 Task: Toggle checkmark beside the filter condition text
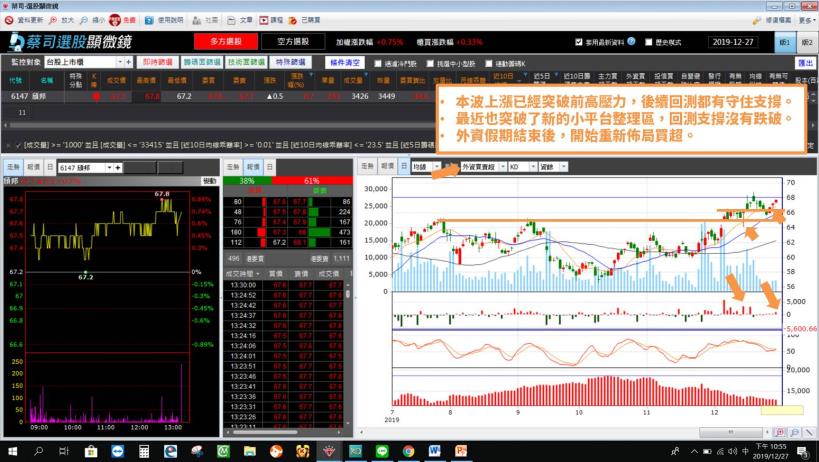tap(18, 145)
